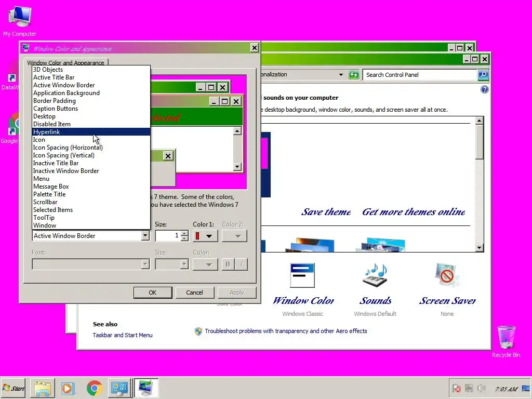Click Cancel in Window Color and Appearance
This screenshot has width=532, height=399.
(x=194, y=292)
